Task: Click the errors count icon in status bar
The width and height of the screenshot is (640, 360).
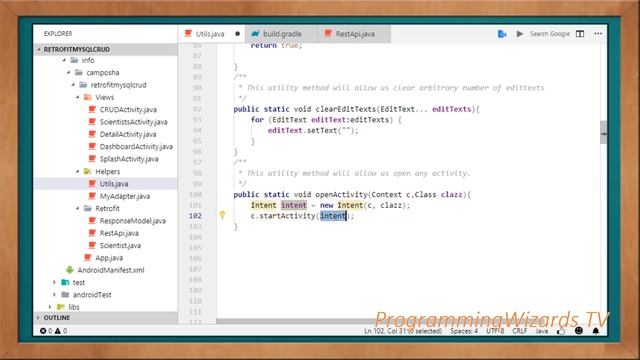Action: 43,331
